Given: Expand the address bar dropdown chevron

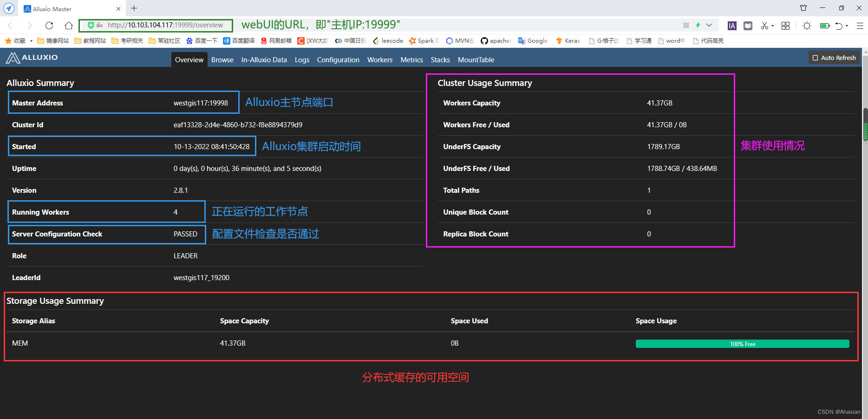Looking at the screenshot, I should [x=709, y=25].
